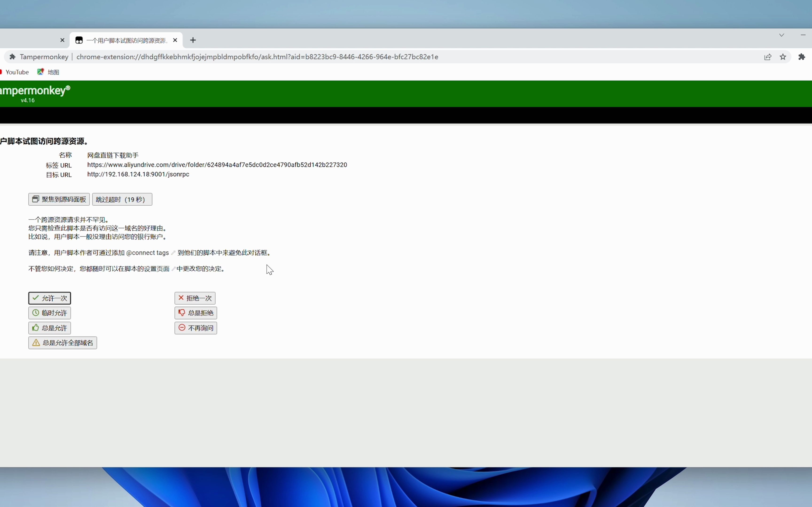Click 拒绝一次 deny once button

coord(195,298)
